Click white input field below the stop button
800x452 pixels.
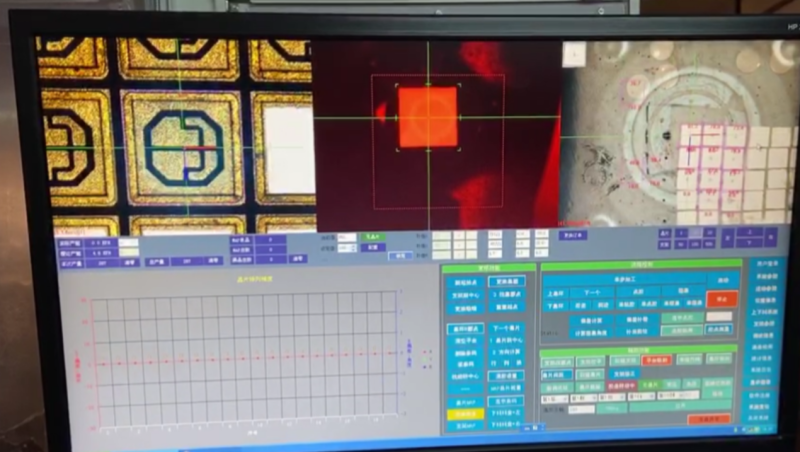(720, 316)
